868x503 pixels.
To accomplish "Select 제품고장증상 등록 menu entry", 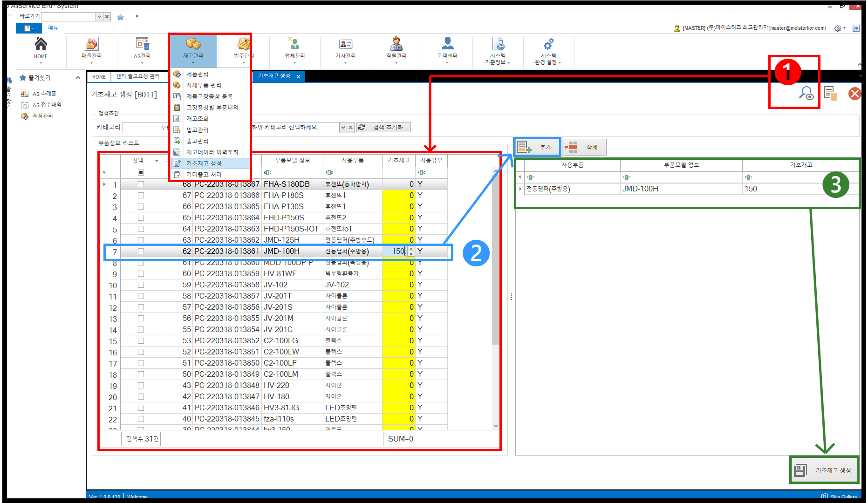I will click(x=211, y=96).
